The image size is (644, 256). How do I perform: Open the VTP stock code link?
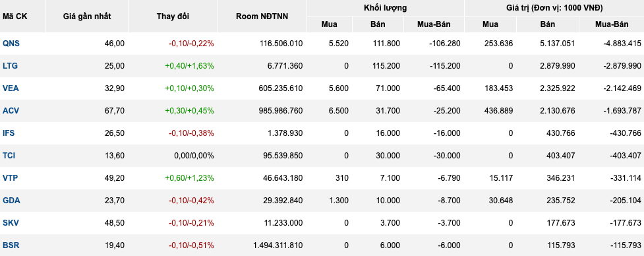tap(11, 178)
